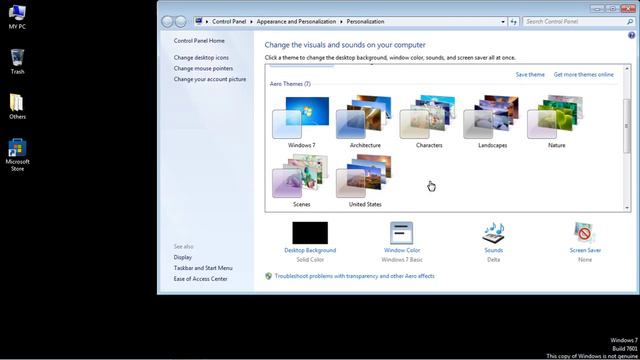Click Solid Color label under Desktop Background
640x360 pixels.
coord(310,260)
